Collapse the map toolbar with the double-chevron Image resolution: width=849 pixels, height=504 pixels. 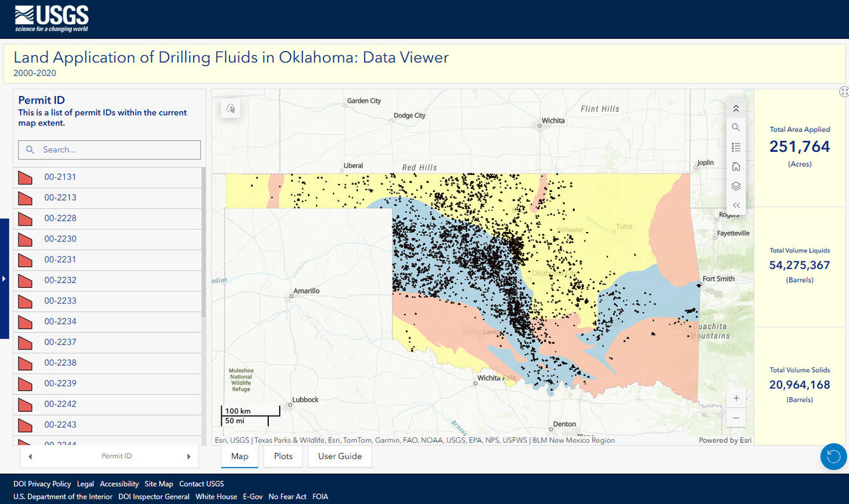coord(735,107)
